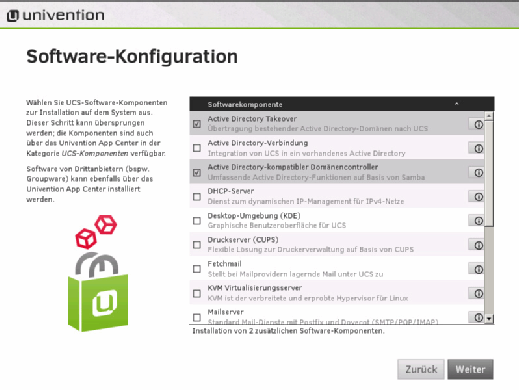Toggle sort arrow in Softwarekomponente header
Screen dimensions: 519x390
(x=456, y=104)
